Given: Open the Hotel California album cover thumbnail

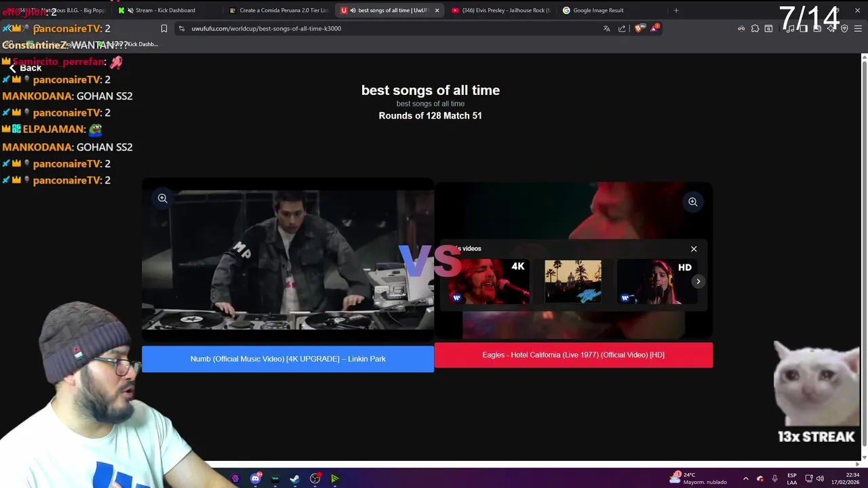Looking at the screenshot, I should click(x=572, y=281).
